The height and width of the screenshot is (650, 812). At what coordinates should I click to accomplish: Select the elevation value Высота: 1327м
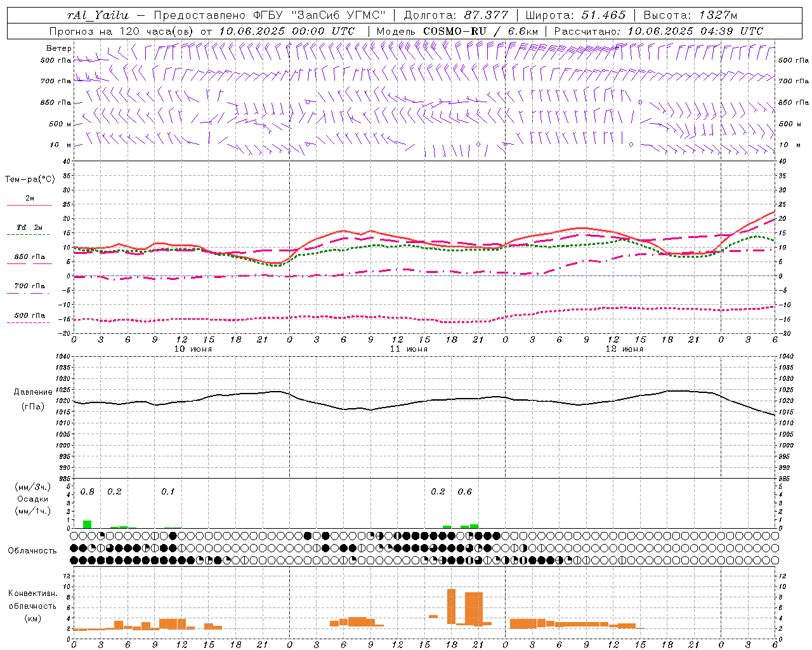click(x=690, y=15)
